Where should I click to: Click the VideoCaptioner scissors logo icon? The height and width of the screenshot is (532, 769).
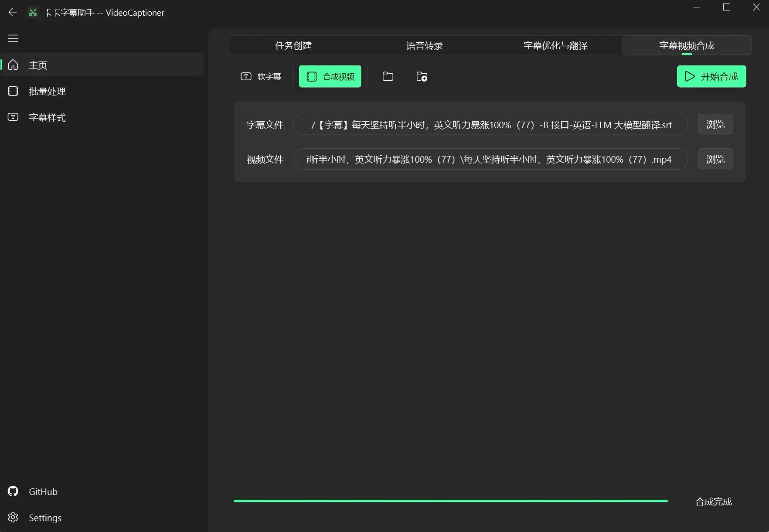point(32,12)
